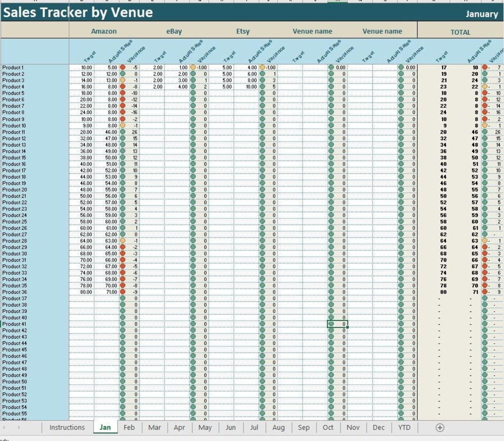Open the Aug sheet tab

coord(278,427)
